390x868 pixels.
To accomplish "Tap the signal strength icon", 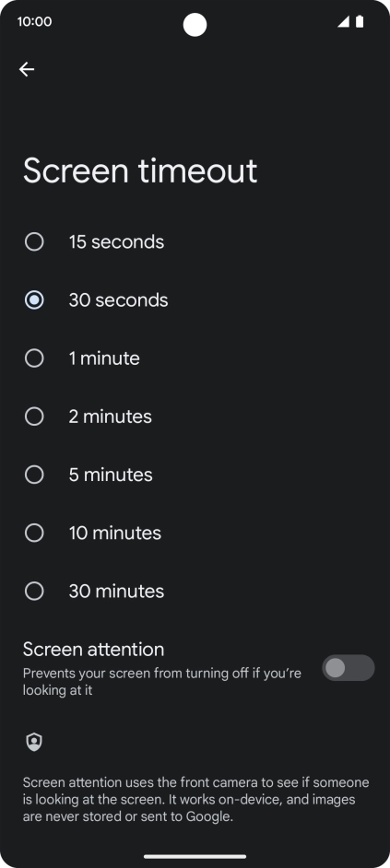I will (x=344, y=21).
